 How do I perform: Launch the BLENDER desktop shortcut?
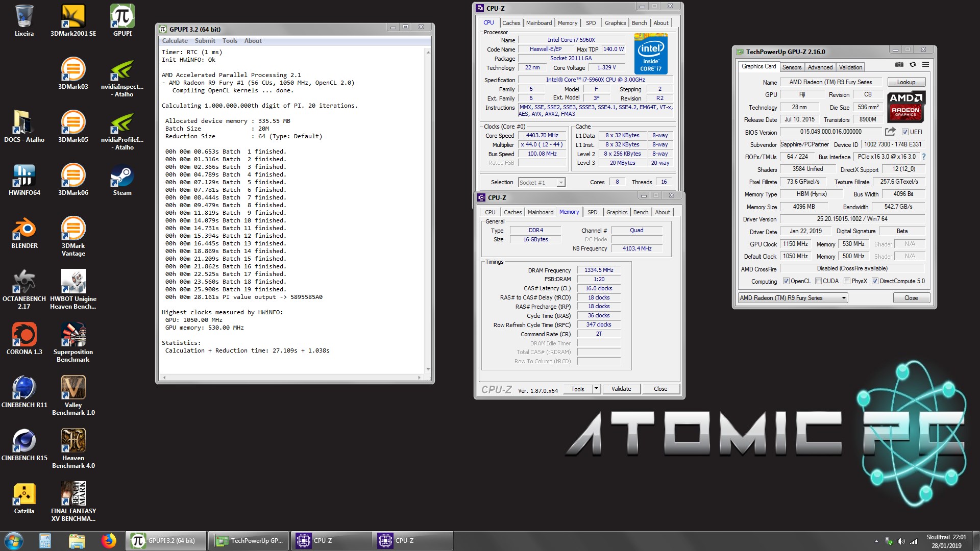point(24,233)
